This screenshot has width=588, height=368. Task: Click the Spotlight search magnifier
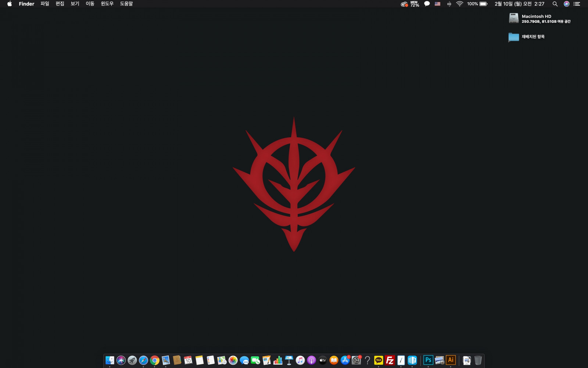click(x=555, y=4)
